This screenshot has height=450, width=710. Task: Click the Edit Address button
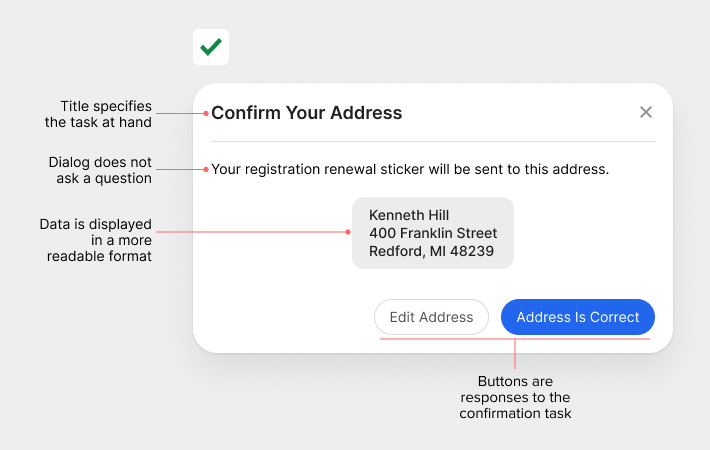click(431, 317)
